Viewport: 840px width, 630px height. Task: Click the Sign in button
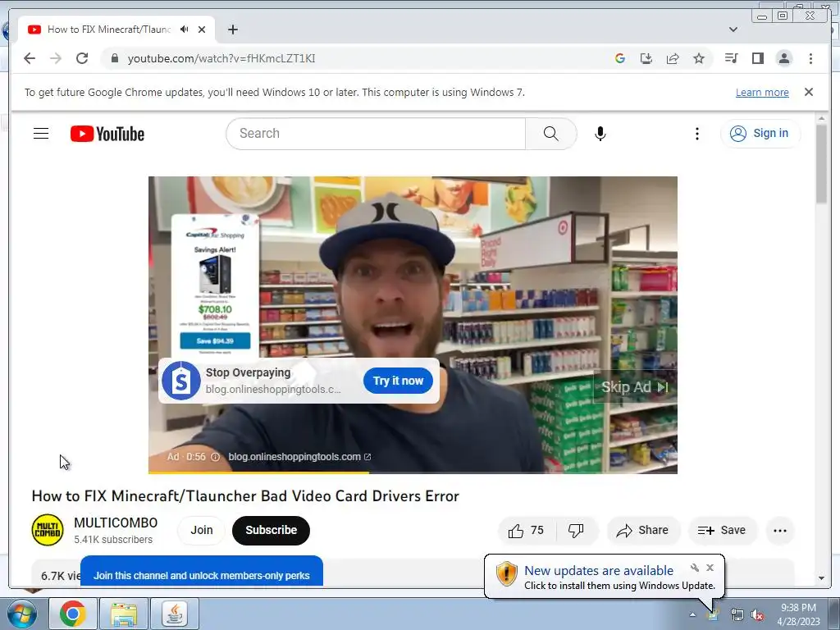coord(760,134)
